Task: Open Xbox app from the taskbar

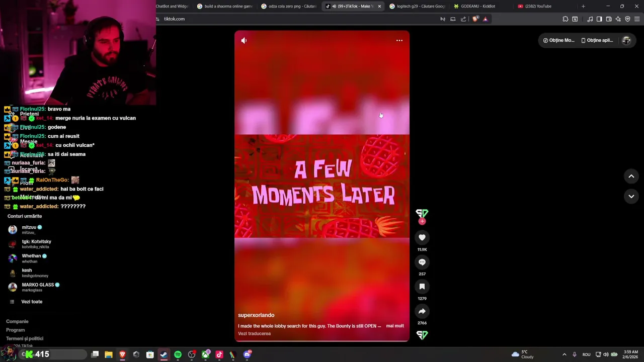Action: [206, 354]
